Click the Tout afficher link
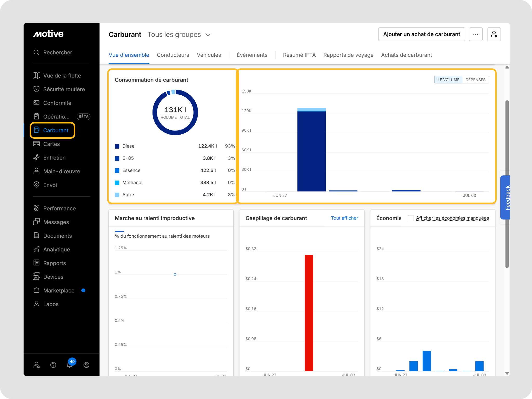Screen dimensions: 532x399 [x=344, y=218]
